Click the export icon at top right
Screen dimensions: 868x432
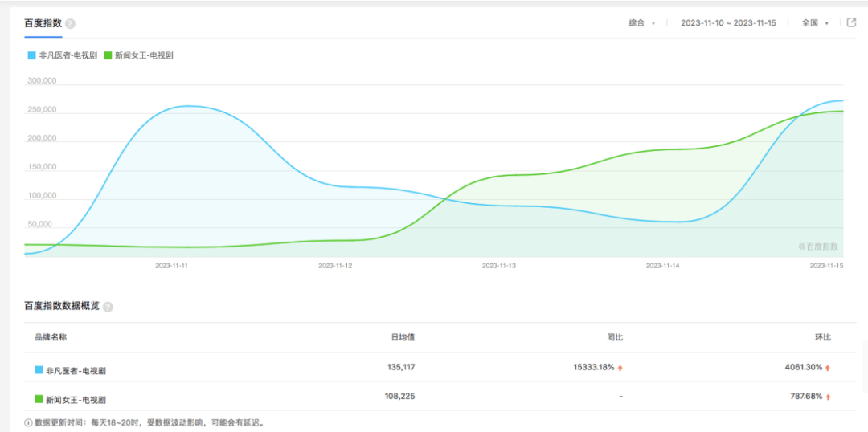(852, 22)
